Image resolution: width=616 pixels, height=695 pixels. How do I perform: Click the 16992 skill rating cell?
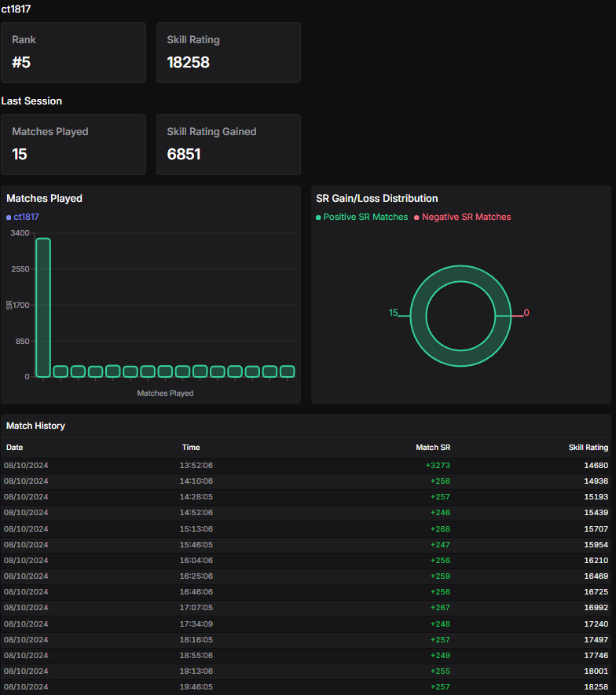(596, 608)
